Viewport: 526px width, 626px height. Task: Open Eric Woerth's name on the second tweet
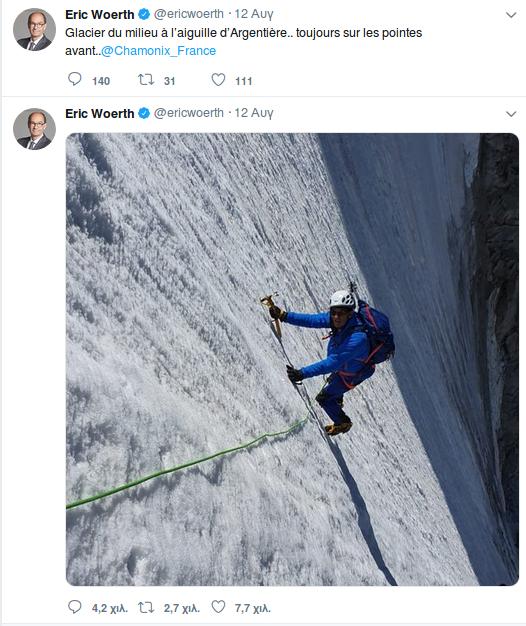click(100, 113)
